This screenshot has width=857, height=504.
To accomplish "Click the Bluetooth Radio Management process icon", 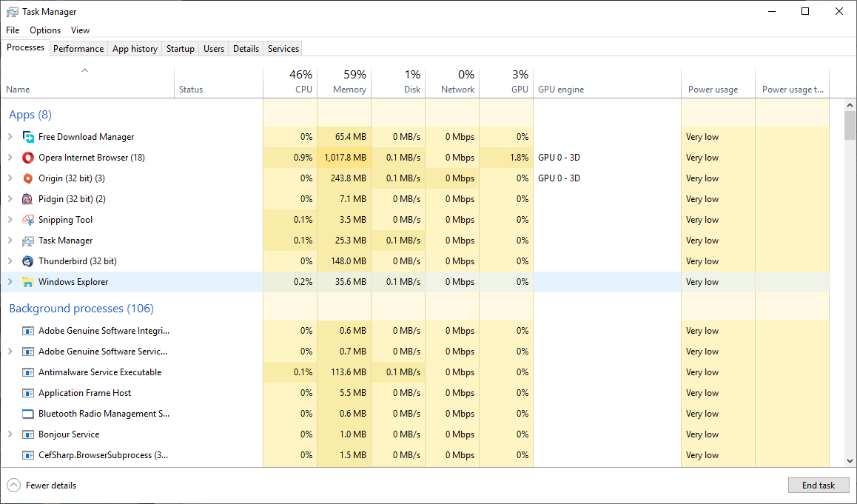I will 28,414.
